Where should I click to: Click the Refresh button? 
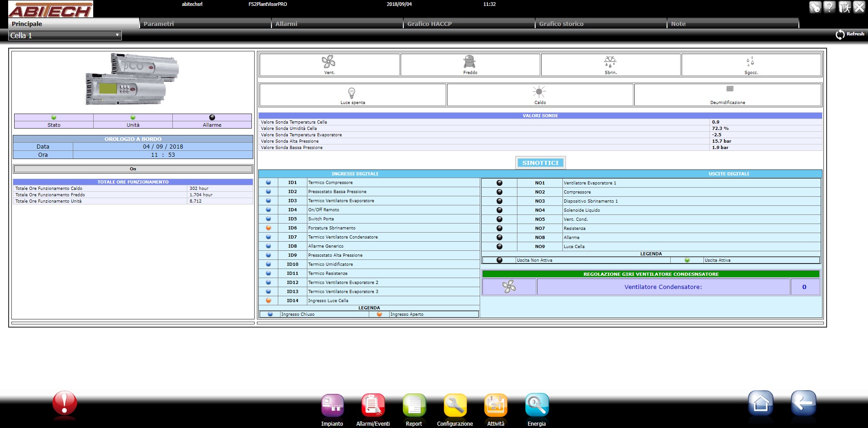pos(850,35)
